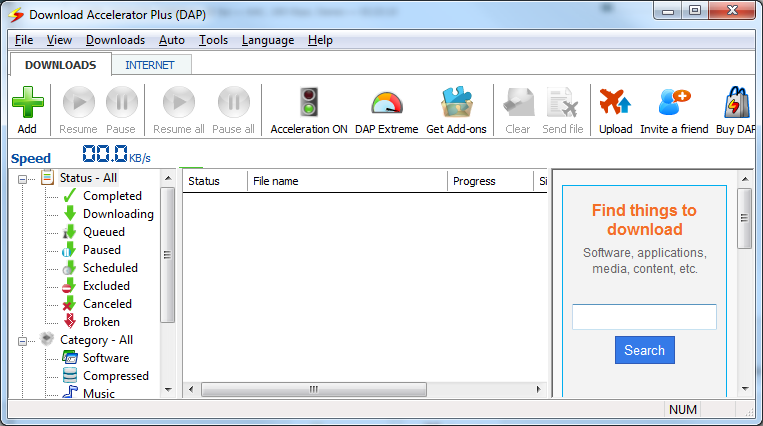763x426 pixels.
Task: Open the Auto menu
Action: click(172, 40)
